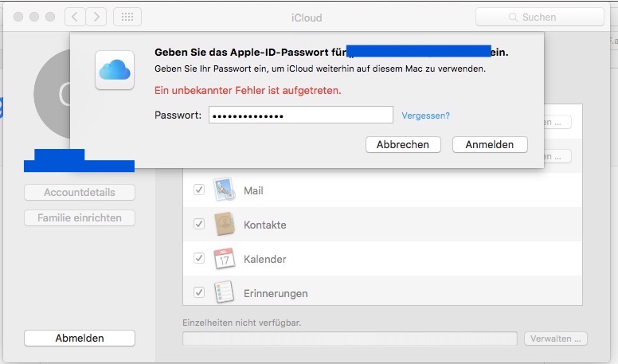The width and height of the screenshot is (618, 364).
Task: Open the Vergessen? link
Action: click(425, 115)
